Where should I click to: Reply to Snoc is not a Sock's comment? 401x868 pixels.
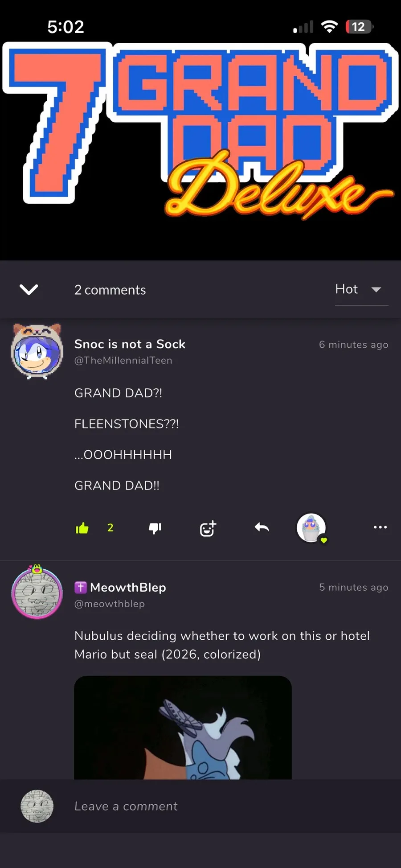click(262, 528)
